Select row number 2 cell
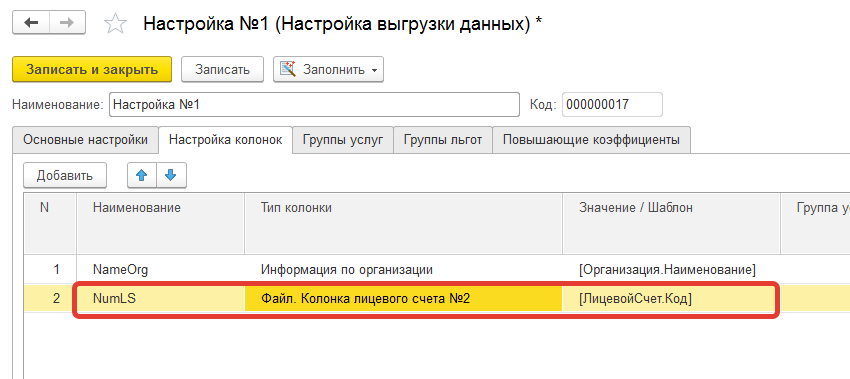The width and height of the screenshot is (850, 379). 50,298
